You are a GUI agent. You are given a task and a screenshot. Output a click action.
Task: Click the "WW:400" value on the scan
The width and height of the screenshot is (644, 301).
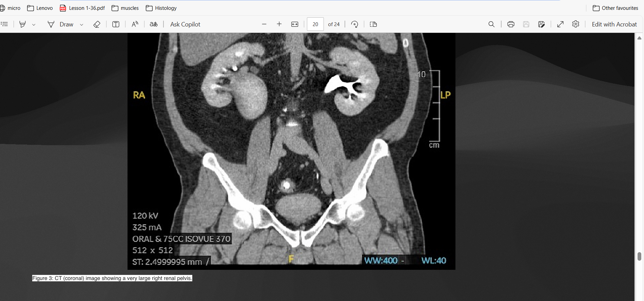(x=381, y=260)
